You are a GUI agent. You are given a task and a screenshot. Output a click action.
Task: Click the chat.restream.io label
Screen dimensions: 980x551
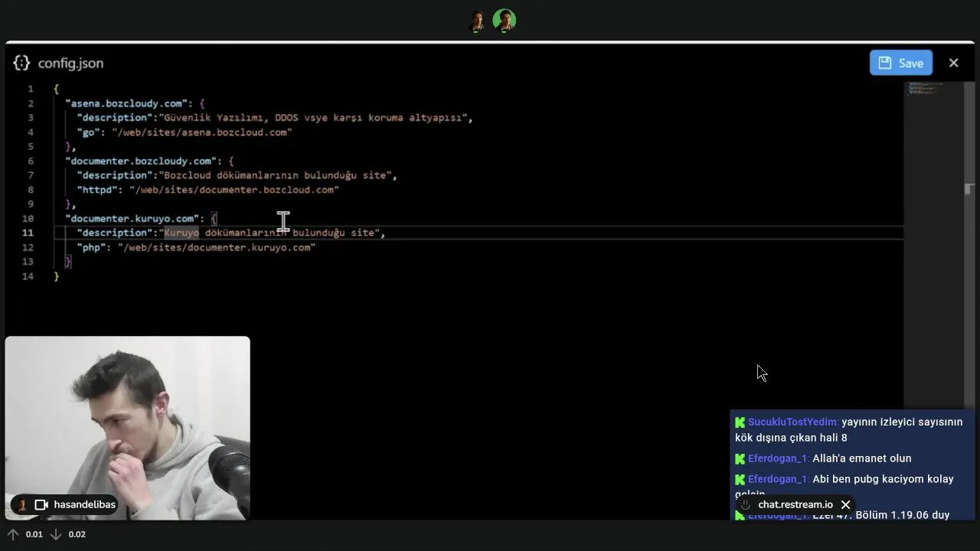[795, 504]
